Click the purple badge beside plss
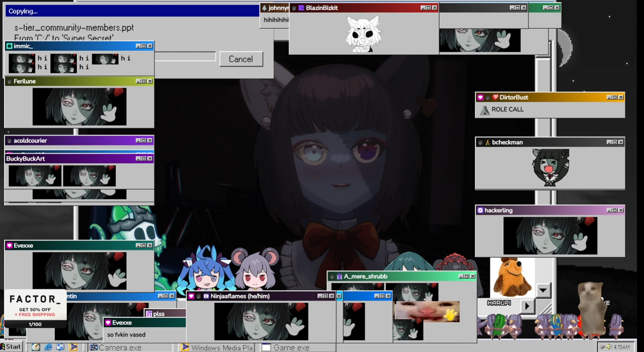 (x=149, y=314)
